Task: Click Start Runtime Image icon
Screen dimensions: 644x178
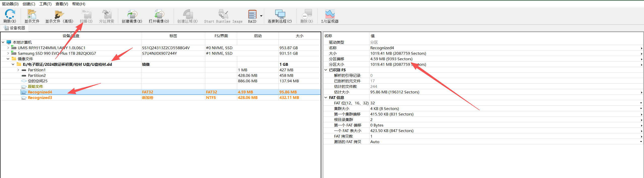Action: [223, 14]
